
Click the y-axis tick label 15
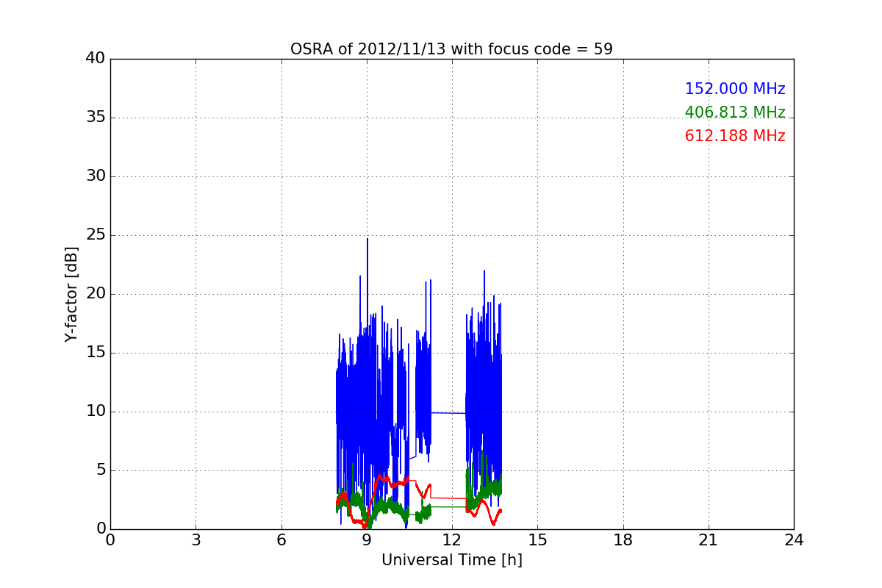[96, 353]
